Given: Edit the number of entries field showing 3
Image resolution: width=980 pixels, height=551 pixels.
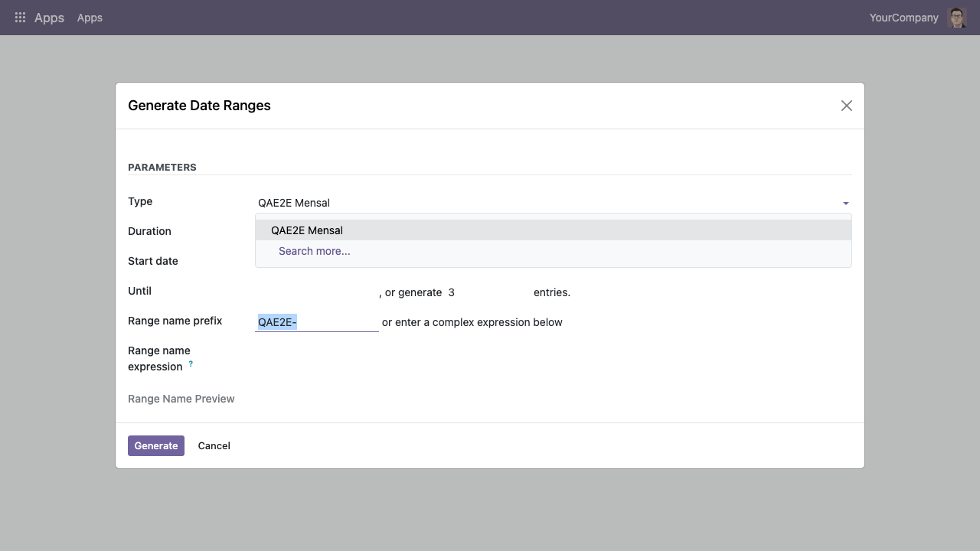Looking at the screenshot, I should pos(488,292).
